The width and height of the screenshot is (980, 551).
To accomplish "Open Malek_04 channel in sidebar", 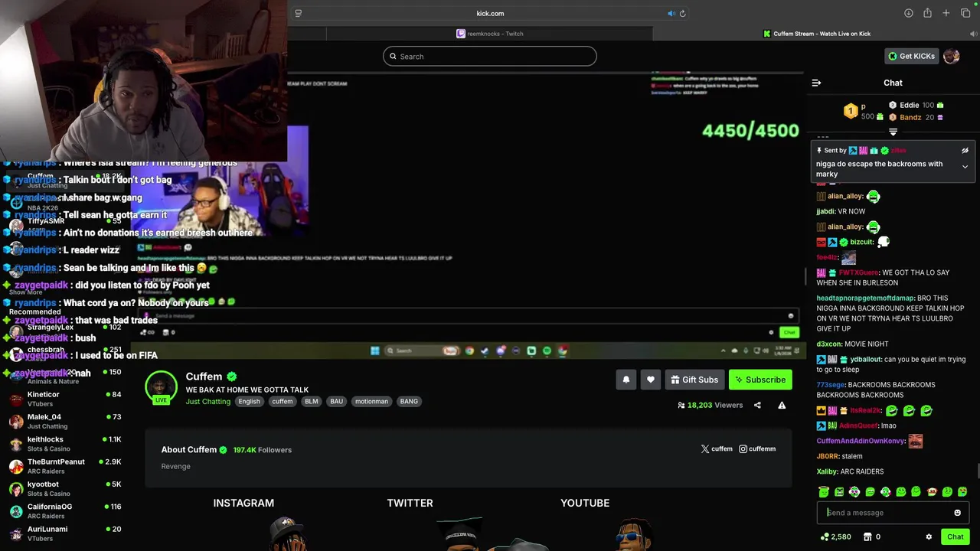I will [x=65, y=421].
